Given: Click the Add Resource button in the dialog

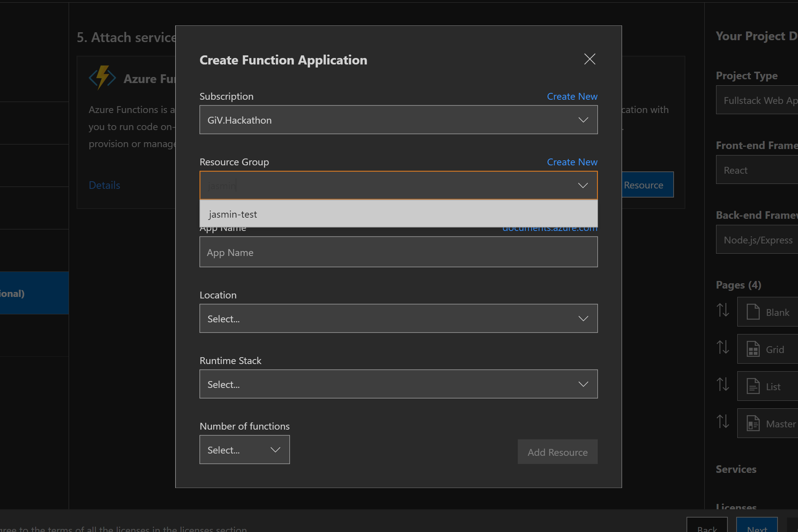Looking at the screenshot, I should 557,452.
